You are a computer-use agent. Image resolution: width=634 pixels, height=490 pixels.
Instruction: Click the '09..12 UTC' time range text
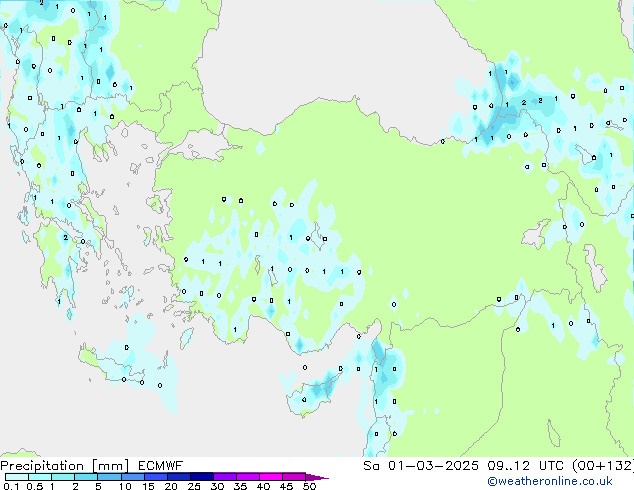click(526, 466)
